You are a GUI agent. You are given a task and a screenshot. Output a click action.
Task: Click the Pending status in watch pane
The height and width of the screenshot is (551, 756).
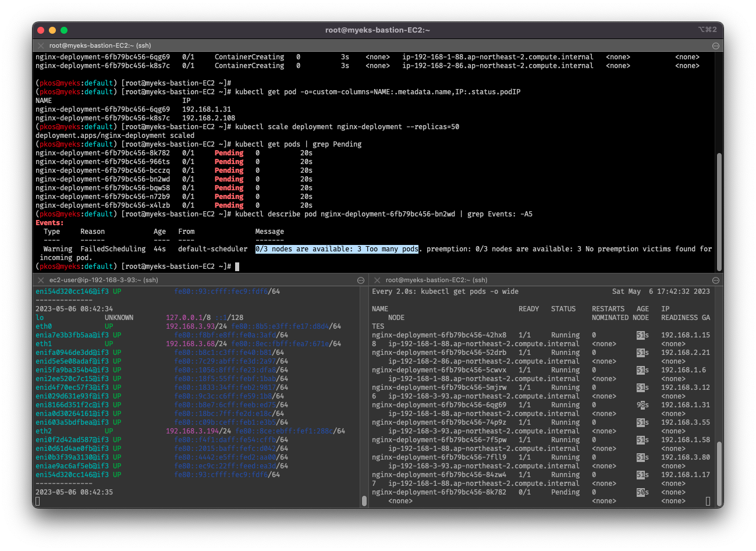[x=565, y=492]
